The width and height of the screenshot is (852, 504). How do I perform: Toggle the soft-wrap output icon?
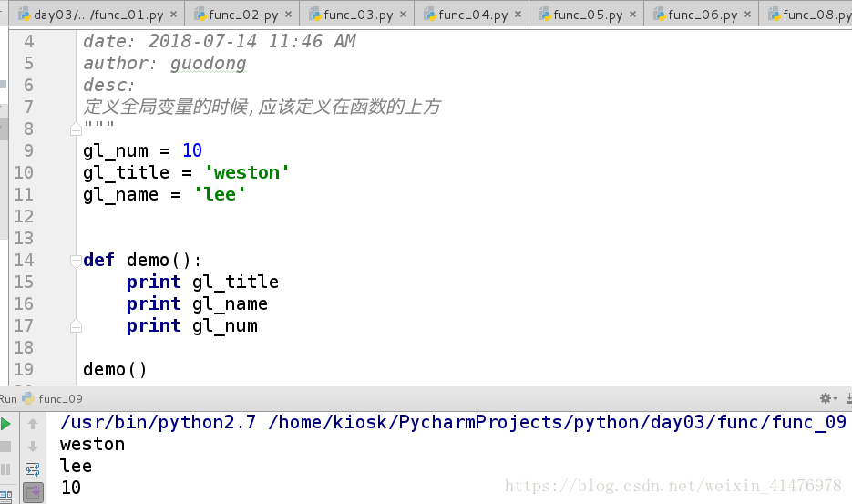click(33, 469)
